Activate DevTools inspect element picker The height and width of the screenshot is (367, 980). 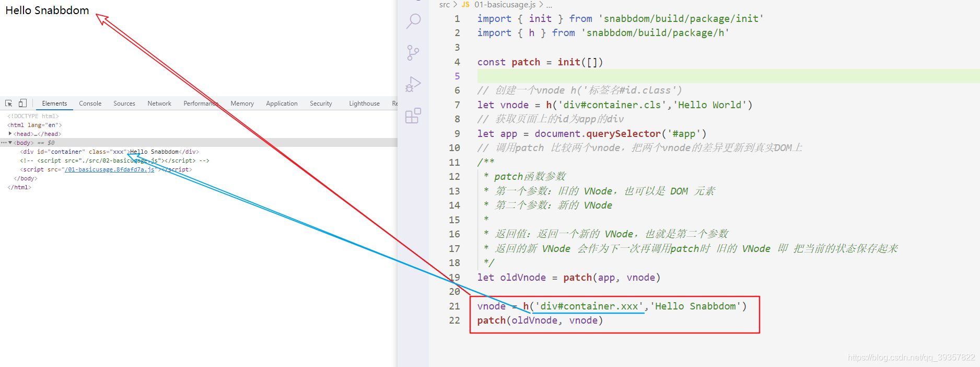point(9,104)
